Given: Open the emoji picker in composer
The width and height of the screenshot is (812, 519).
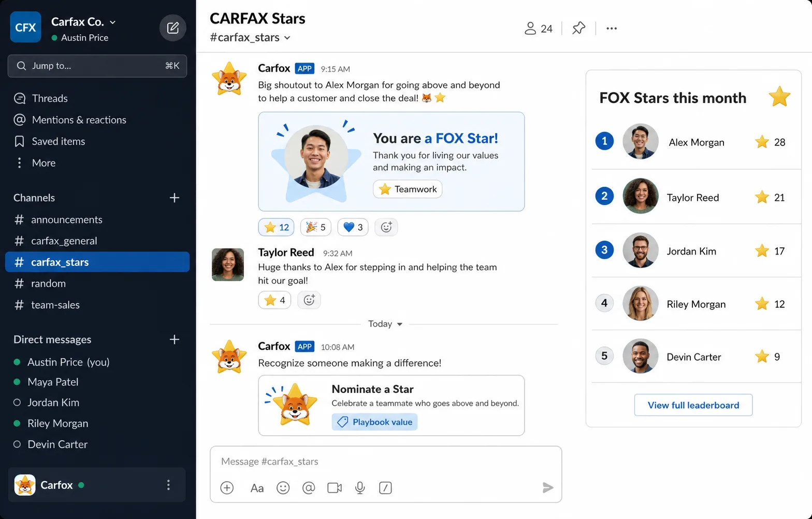Looking at the screenshot, I should [283, 488].
